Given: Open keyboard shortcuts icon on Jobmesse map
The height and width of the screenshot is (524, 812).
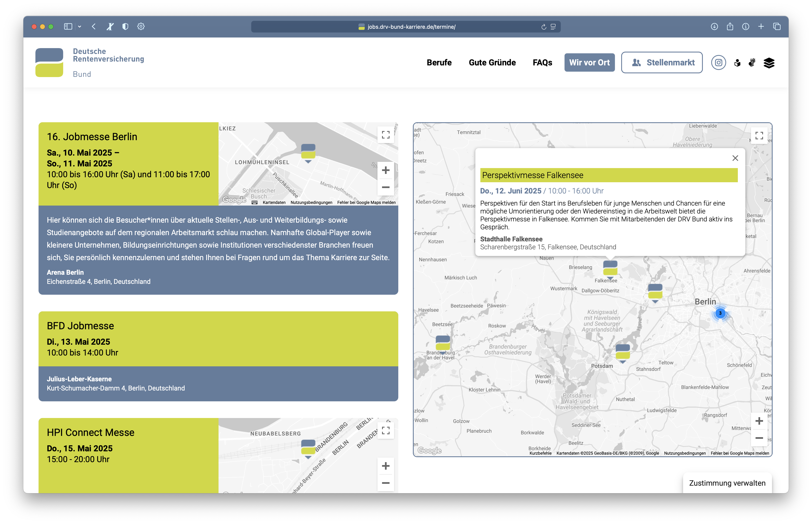Looking at the screenshot, I should (254, 202).
